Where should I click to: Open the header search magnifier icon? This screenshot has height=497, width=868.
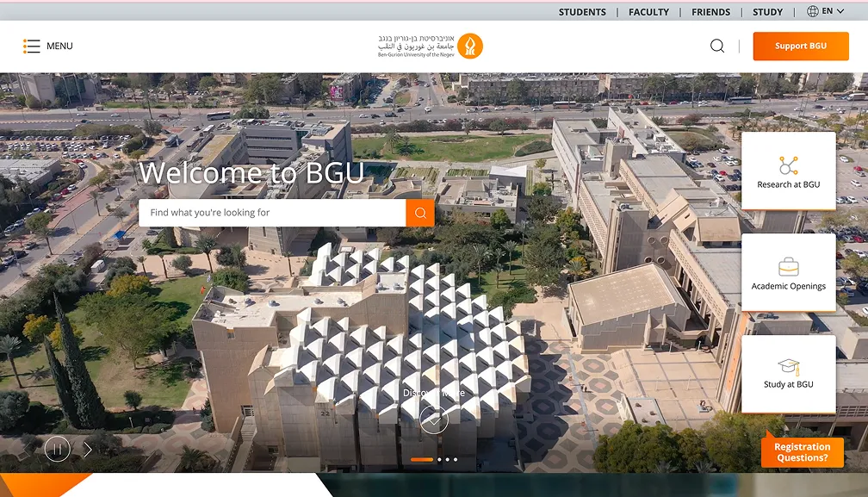tap(716, 46)
